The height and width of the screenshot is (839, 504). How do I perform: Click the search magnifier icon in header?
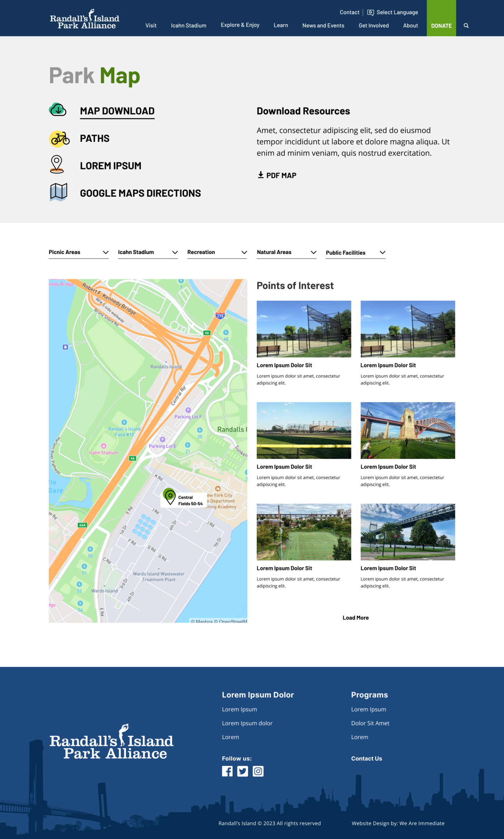coord(466,26)
